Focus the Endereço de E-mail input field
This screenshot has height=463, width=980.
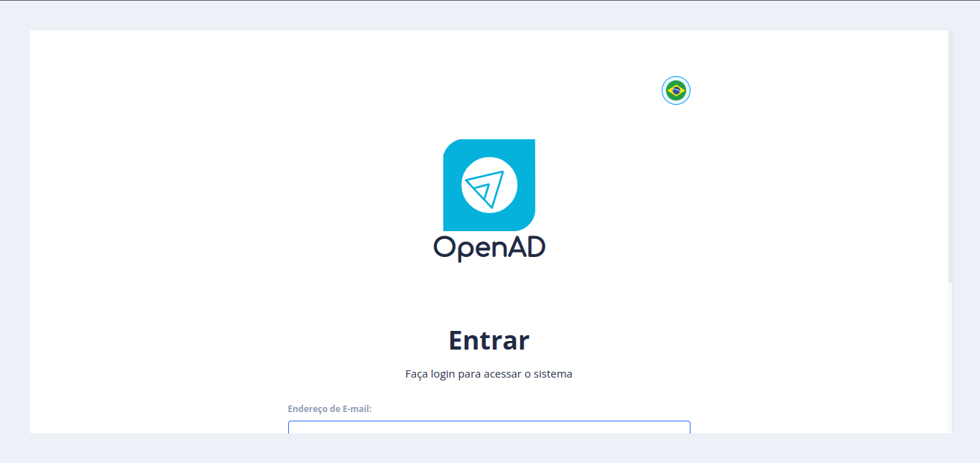coord(489,428)
